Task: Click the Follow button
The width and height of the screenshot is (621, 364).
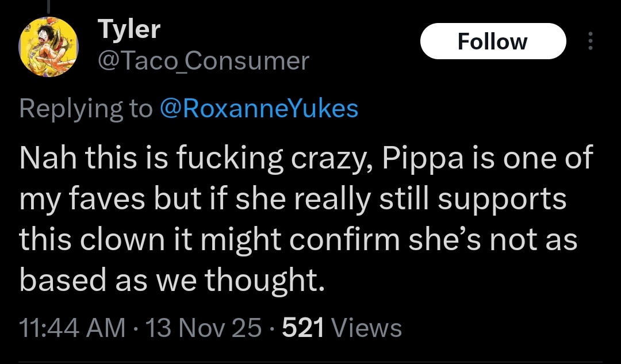Action: coord(493,41)
